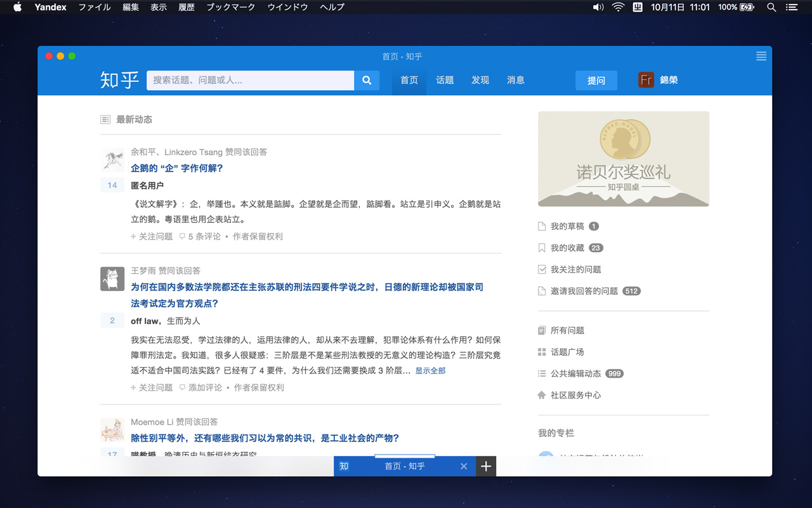Click the 錦榮 avatar icon
This screenshot has height=508, width=812.
[646, 80]
